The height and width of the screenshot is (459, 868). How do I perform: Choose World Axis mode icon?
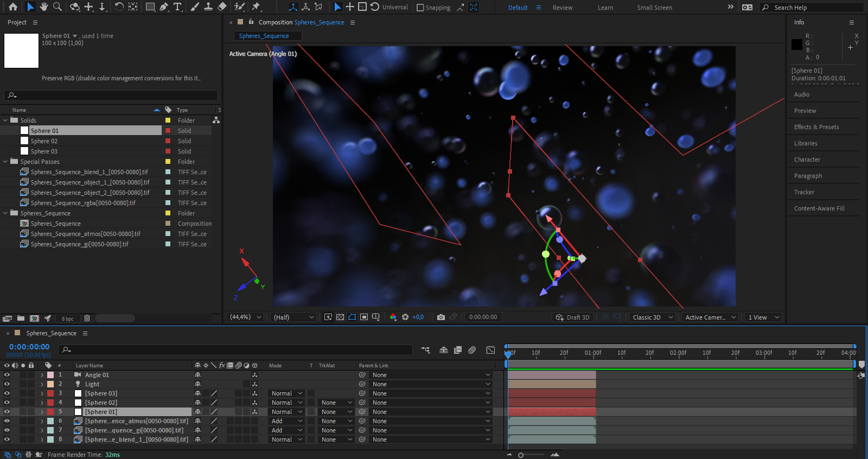tap(305, 7)
